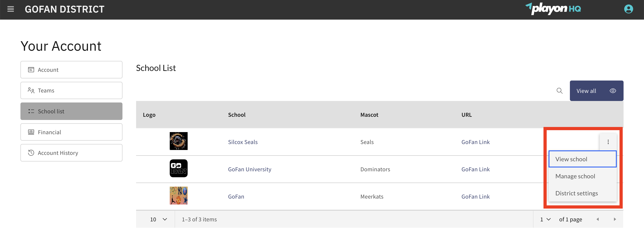
Task: Click the PlayOn HQ logo
Action: pyautogui.click(x=553, y=9)
